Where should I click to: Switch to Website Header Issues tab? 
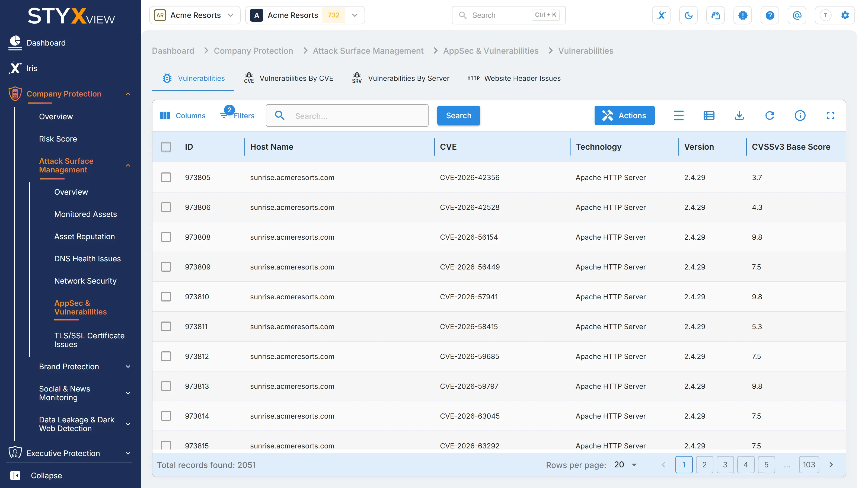[513, 78]
